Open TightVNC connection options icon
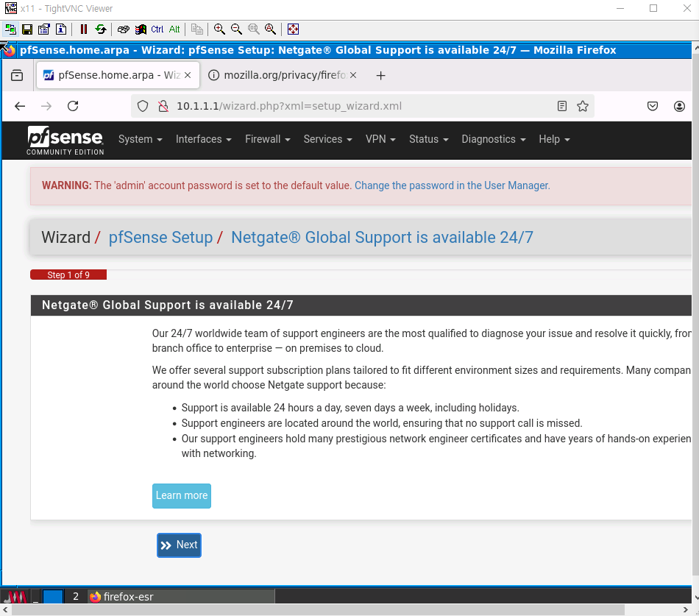The width and height of the screenshot is (699, 616). 43,29
